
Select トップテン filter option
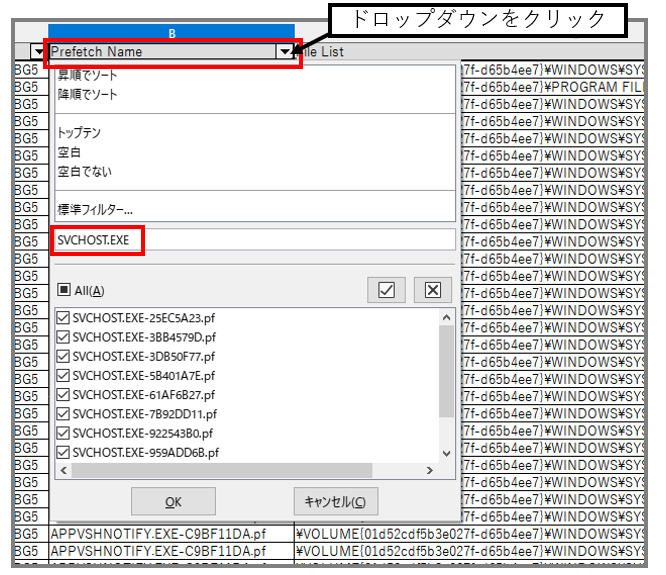click(79, 132)
